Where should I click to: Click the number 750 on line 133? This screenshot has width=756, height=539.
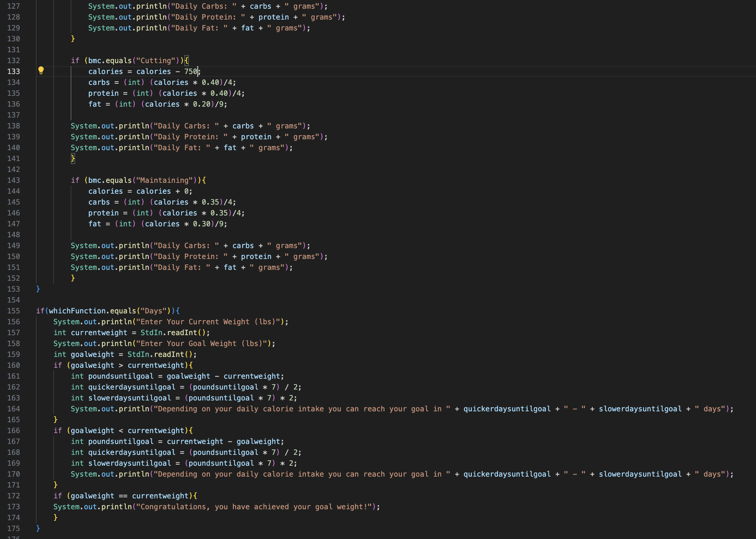(x=191, y=71)
